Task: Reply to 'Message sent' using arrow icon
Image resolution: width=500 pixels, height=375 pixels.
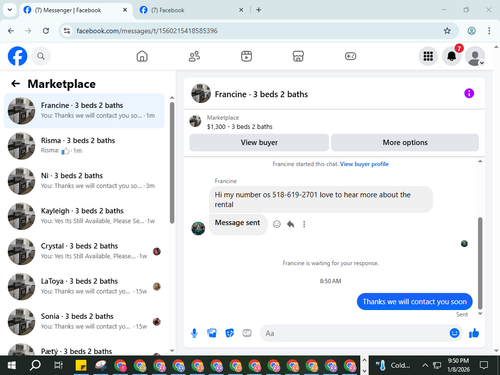Action: [290, 224]
